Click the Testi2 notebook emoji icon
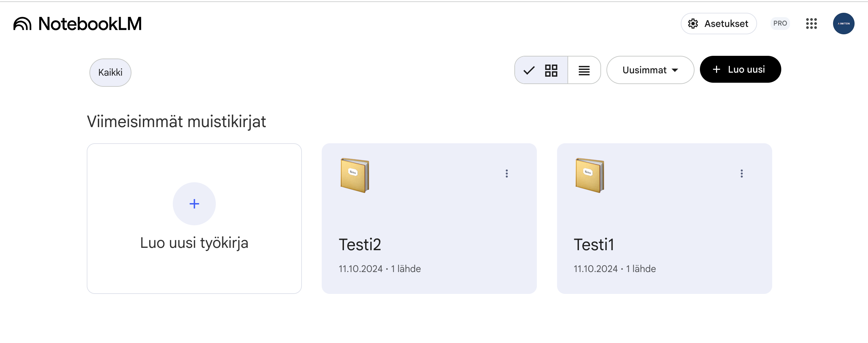 (354, 175)
